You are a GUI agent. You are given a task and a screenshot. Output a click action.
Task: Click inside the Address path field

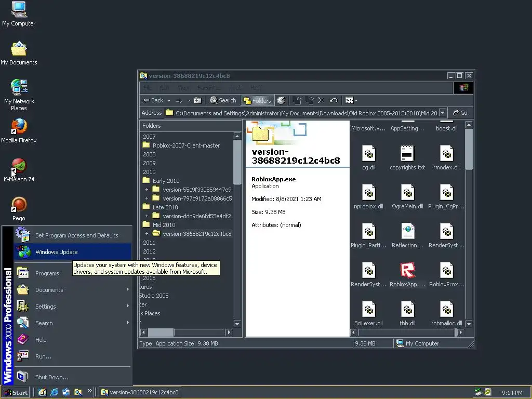302,113
